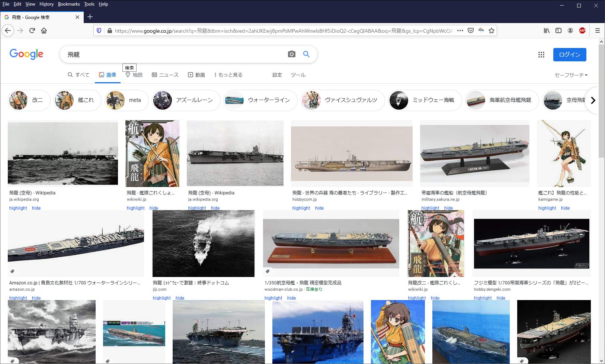
Task: Open the Adblock Plus extension icon
Action: [x=582, y=30]
